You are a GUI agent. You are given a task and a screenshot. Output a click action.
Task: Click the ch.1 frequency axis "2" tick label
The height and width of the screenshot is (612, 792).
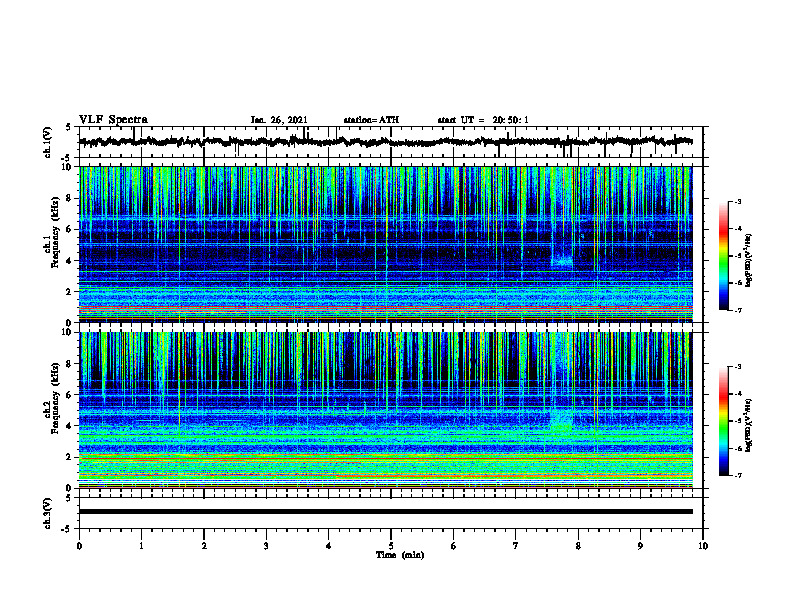point(70,292)
